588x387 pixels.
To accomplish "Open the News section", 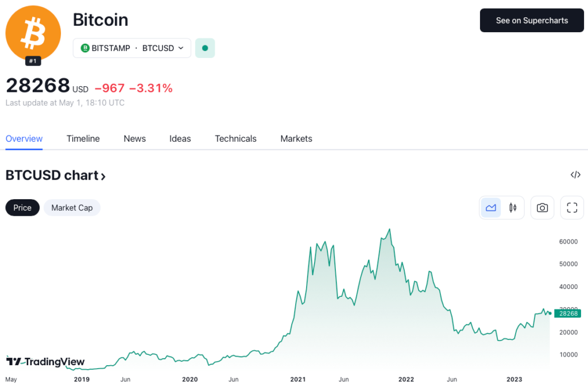I will pyautogui.click(x=134, y=138).
